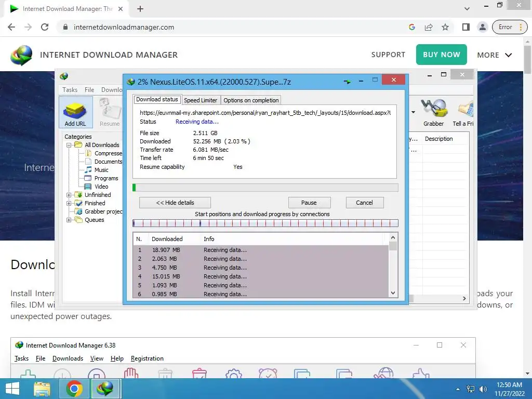Open the File menu in IDM window
Screen dimensions: 532x399
[89, 89]
